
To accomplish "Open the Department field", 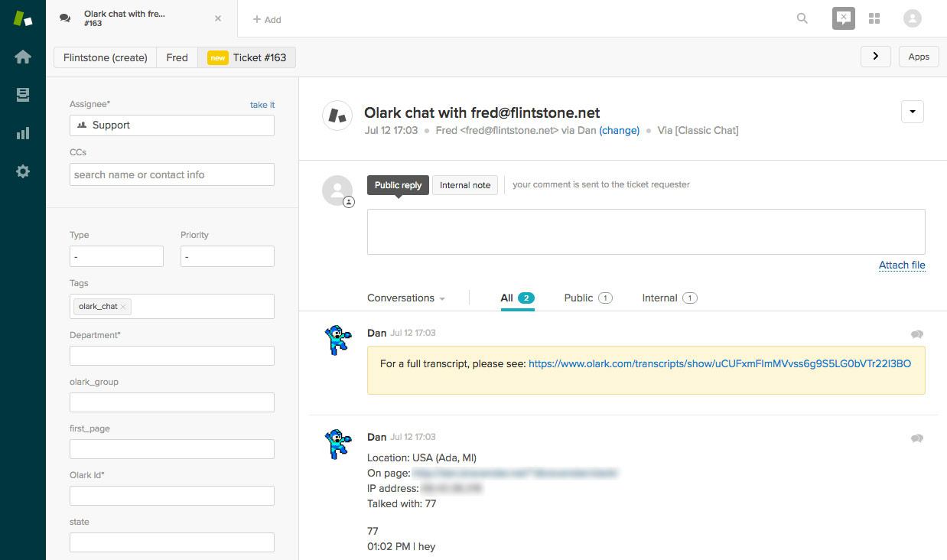I will (172, 356).
